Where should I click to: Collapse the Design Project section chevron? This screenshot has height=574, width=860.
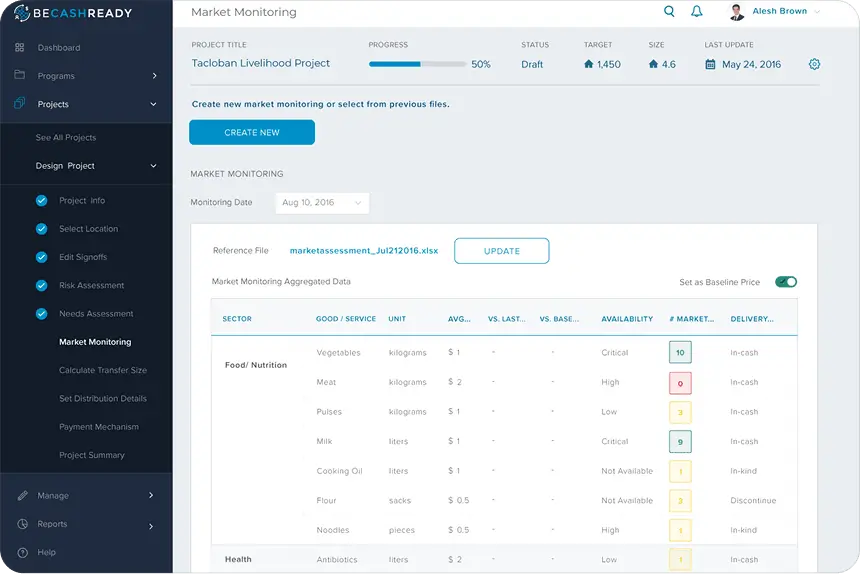pyautogui.click(x=153, y=166)
